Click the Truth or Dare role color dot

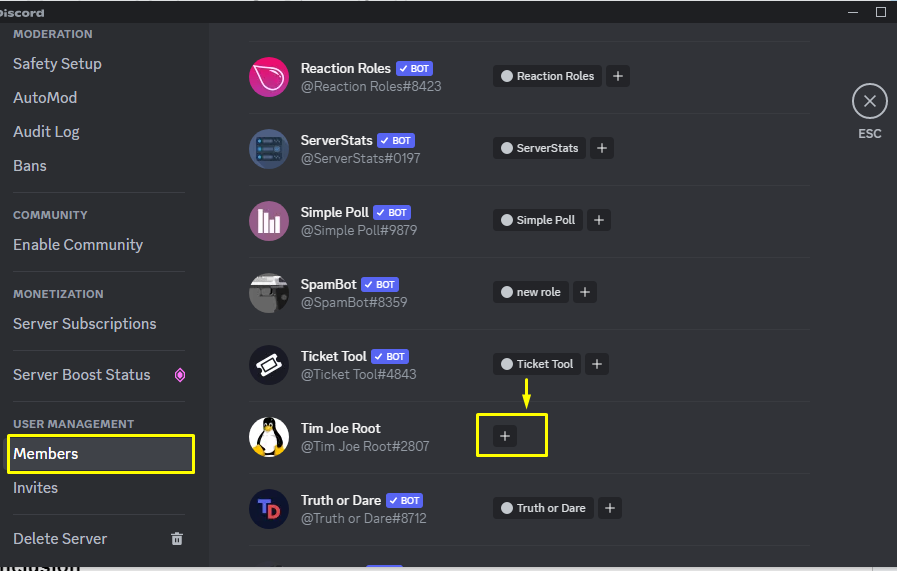tap(506, 508)
